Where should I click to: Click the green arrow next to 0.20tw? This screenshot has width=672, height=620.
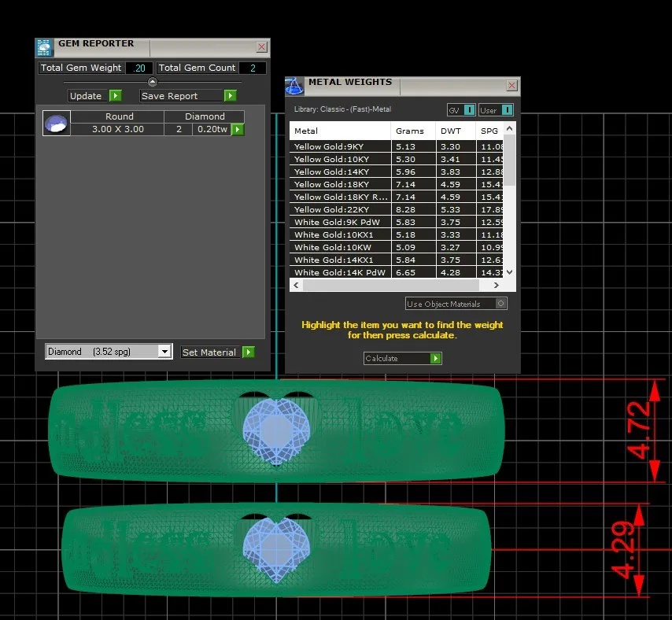click(x=238, y=129)
